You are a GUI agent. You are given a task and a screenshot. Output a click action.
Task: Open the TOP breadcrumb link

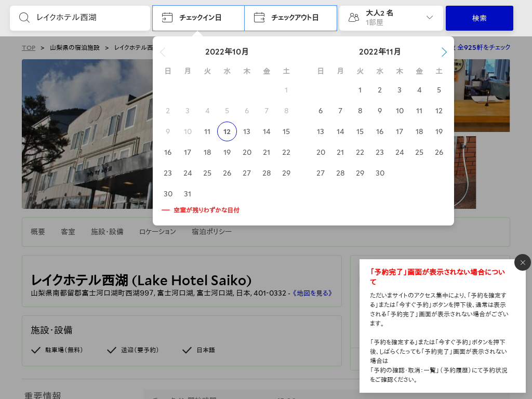[29, 48]
